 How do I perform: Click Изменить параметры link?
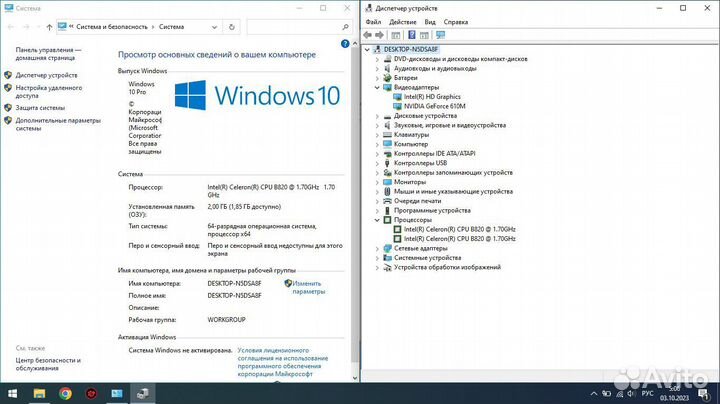pyautogui.click(x=309, y=287)
